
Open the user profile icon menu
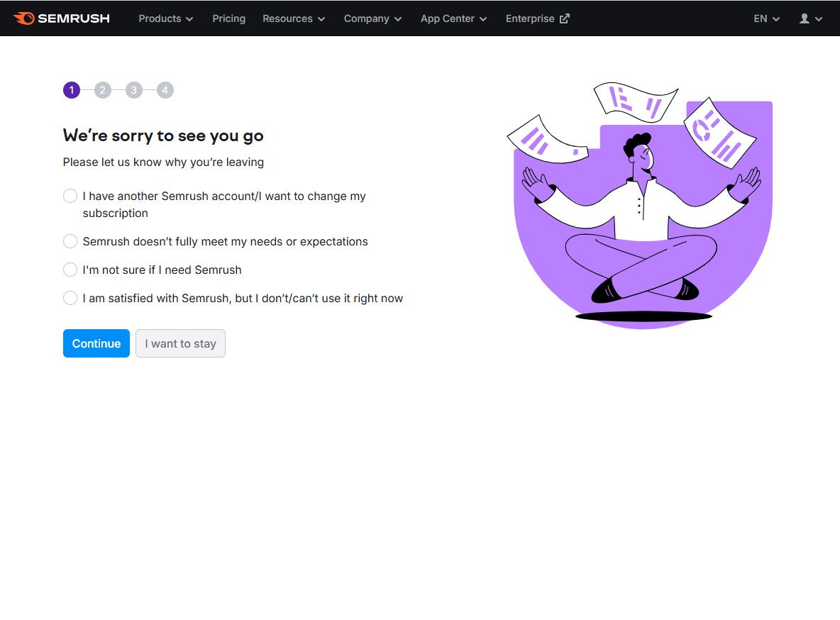coord(810,18)
